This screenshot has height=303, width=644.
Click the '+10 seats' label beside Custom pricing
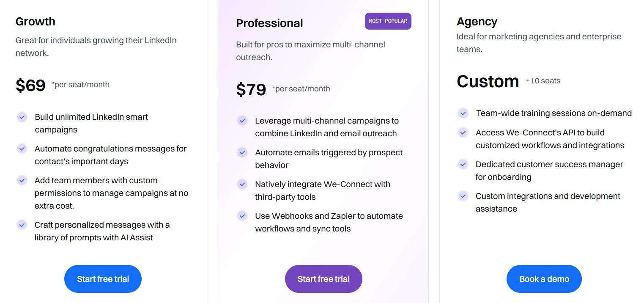[543, 80]
